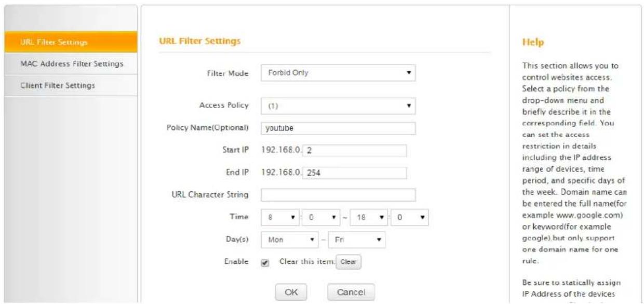
Task: Click the End IP input field
Action: click(355, 173)
